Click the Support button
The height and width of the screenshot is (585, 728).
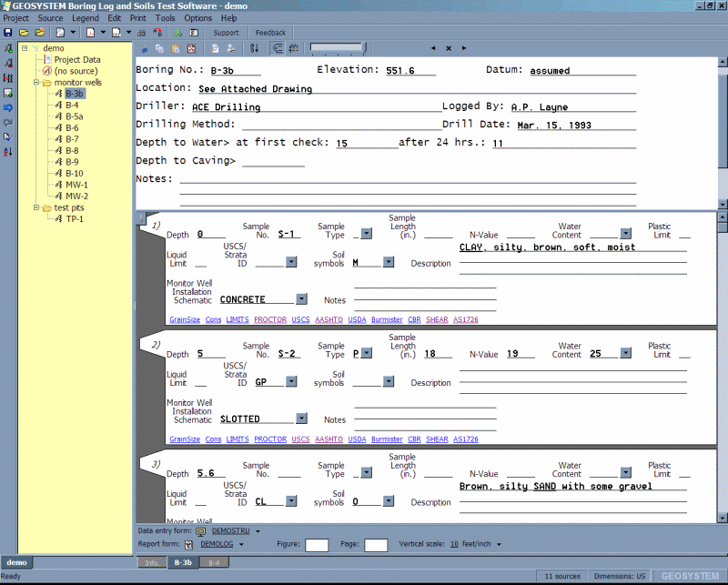pyautogui.click(x=226, y=33)
